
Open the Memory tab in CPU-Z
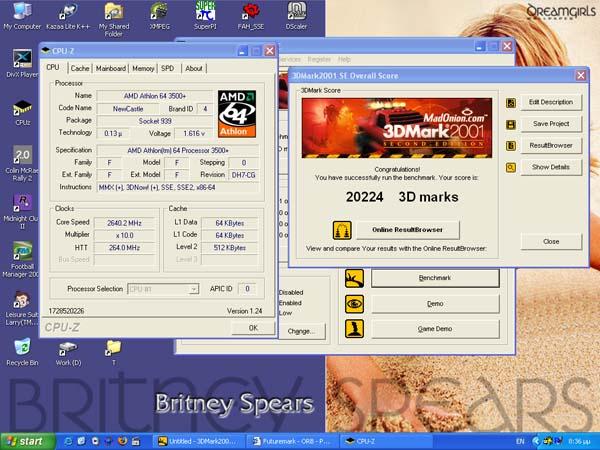143,68
